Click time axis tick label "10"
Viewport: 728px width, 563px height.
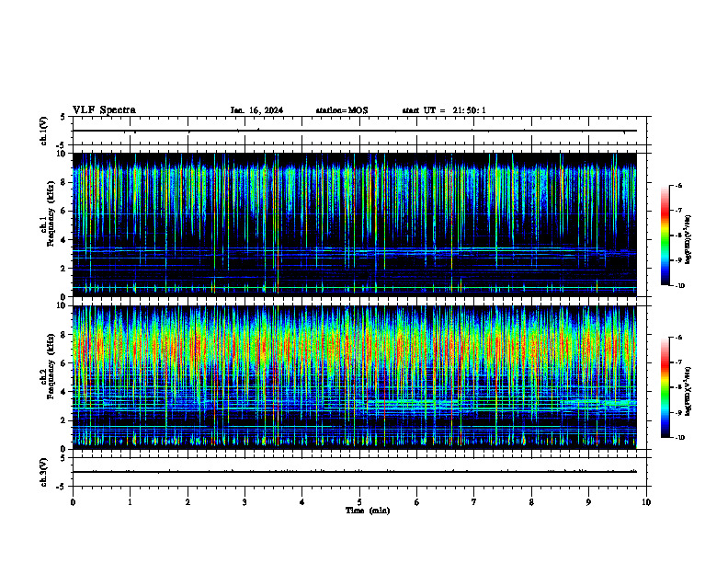coord(646,502)
